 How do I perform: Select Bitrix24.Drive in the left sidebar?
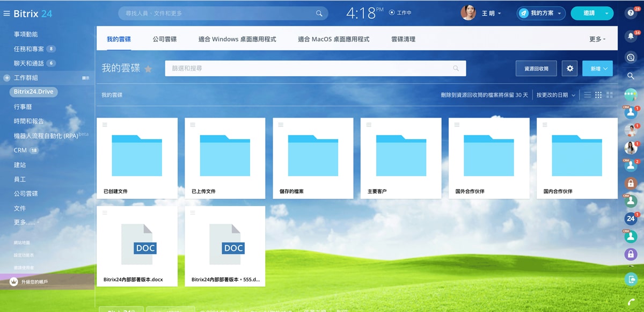click(x=33, y=92)
